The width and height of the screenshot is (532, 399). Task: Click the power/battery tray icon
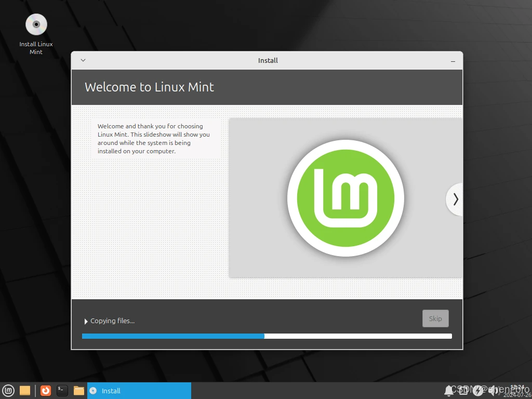tap(478, 390)
